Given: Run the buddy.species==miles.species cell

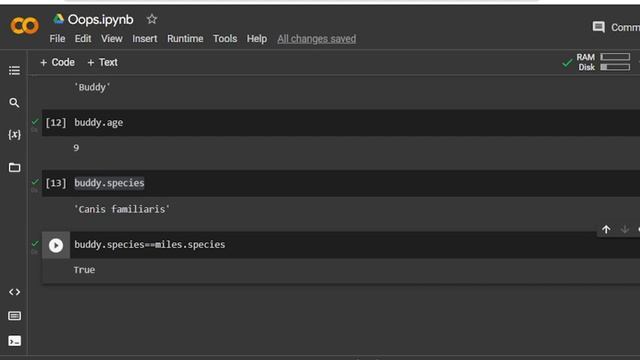Looking at the screenshot, I should pyautogui.click(x=56, y=245).
